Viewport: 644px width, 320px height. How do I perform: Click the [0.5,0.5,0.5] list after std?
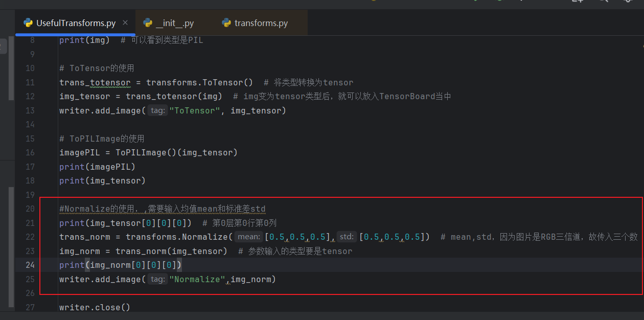pos(391,237)
